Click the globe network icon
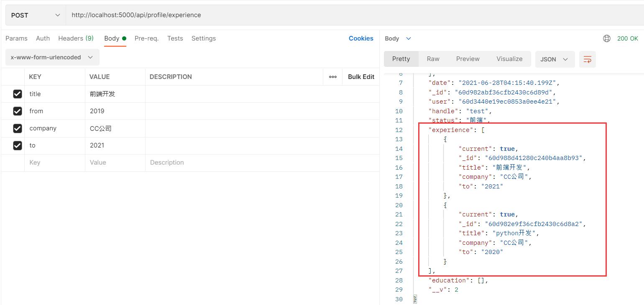Screen dimensions: 644x305 point(607,38)
